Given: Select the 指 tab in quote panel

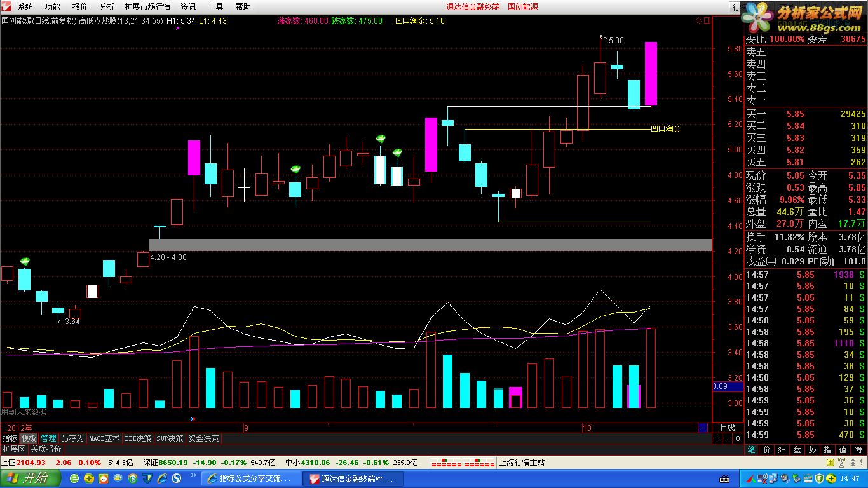Looking at the screenshot, I should [827, 449].
